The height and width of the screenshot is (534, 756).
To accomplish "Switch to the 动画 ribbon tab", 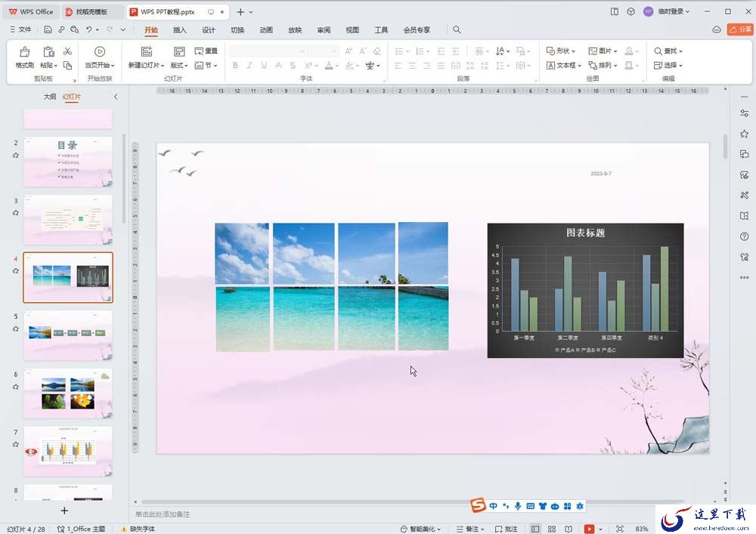I will click(266, 30).
